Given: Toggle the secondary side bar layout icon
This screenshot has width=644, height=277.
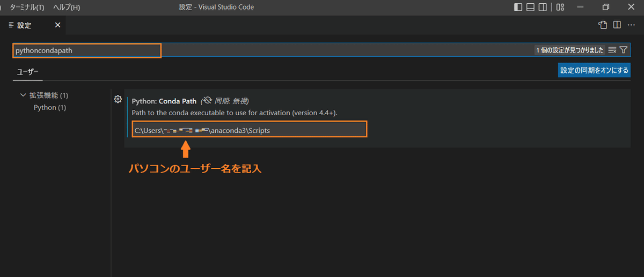Looking at the screenshot, I should [x=543, y=7].
